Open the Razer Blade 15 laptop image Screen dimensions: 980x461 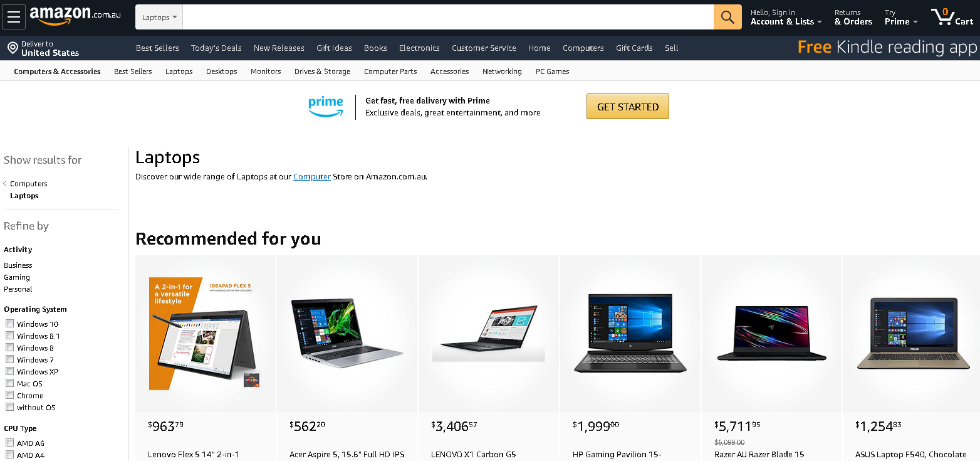pyautogui.click(x=771, y=334)
